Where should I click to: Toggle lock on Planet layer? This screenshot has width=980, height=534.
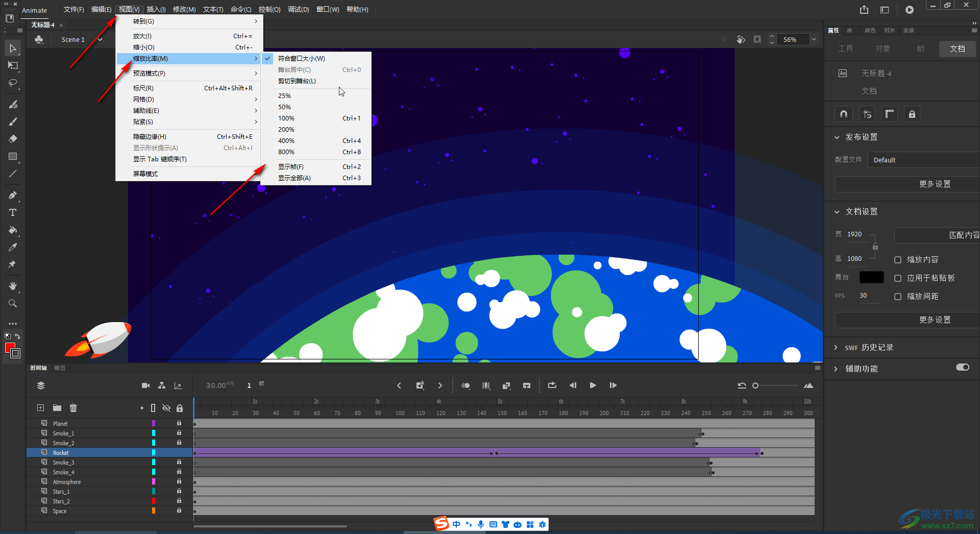click(x=179, y=423)
